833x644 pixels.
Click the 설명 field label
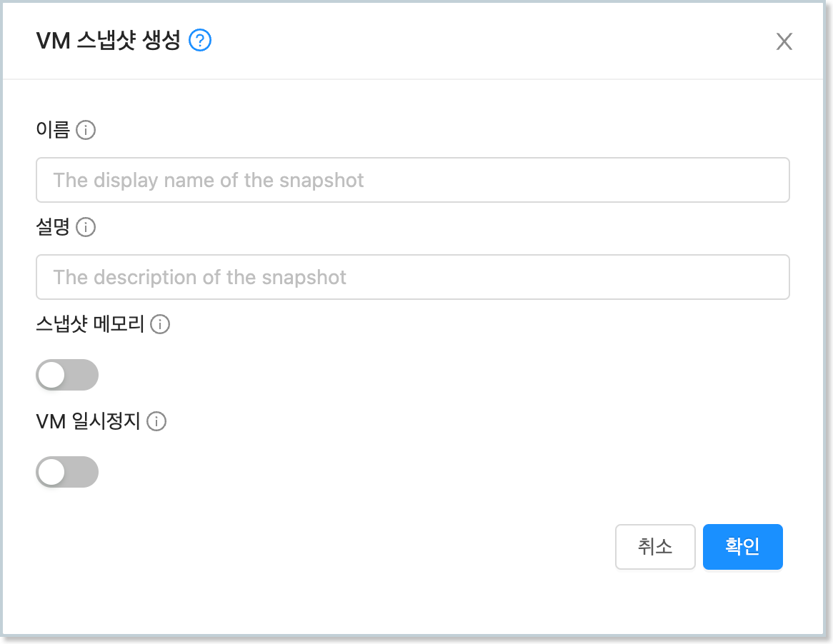coord(53,227)
